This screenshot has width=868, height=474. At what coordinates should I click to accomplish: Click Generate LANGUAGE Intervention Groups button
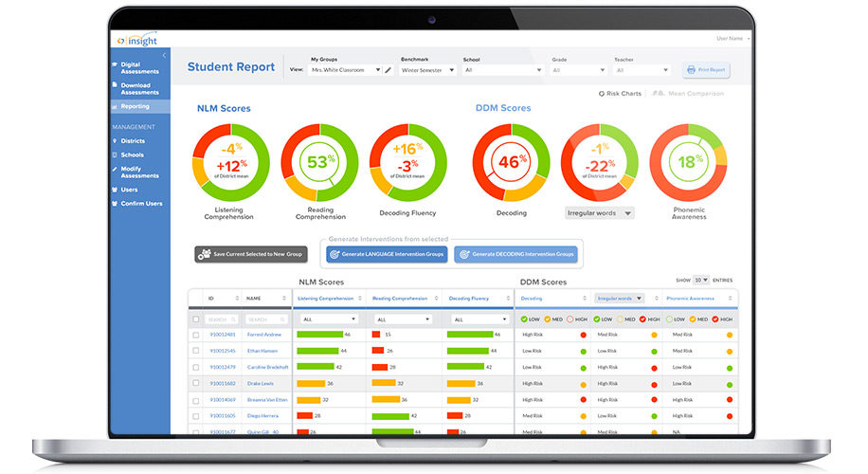tap(387, 254)
